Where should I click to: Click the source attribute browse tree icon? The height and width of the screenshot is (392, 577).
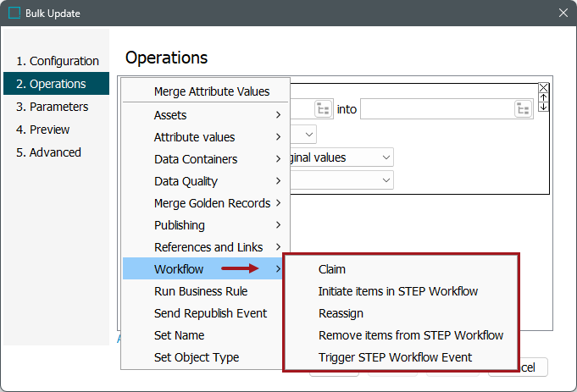[x=323, y=108]
